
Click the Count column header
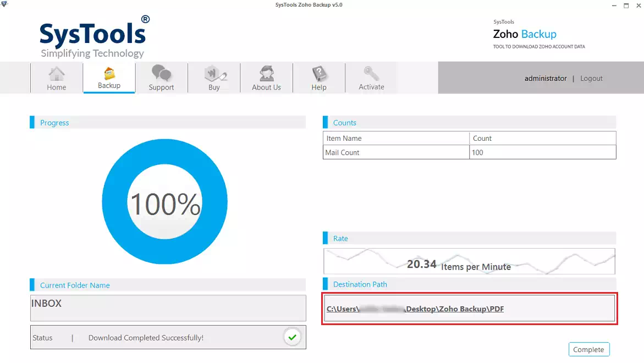pos(543,139)
